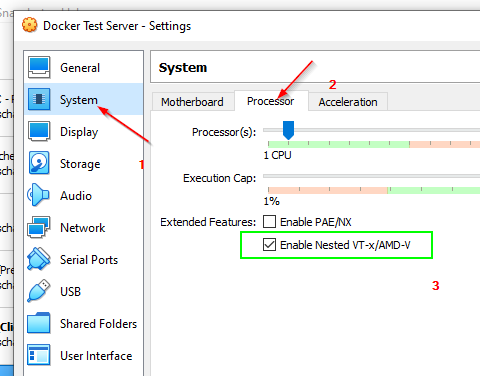Screen dimensions: 480x376
Task: Select the Network computers icon
Action: click(x=39, y=227)
